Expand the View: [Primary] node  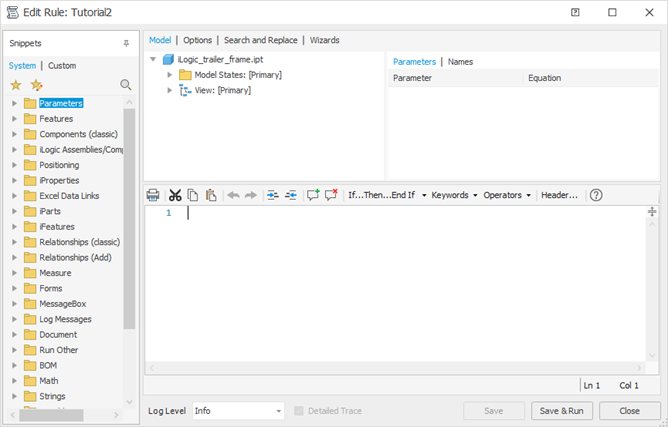tap(170, 90)
